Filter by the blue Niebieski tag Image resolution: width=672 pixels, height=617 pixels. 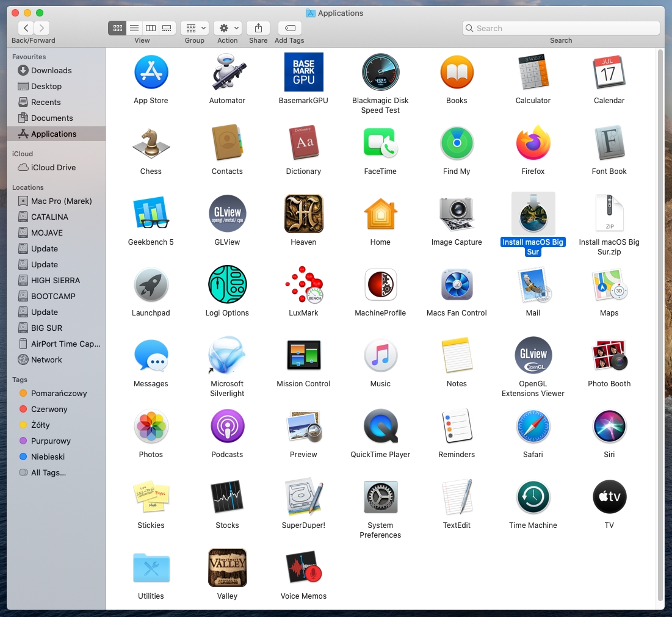pyautogui.click(x=57, y=456)
